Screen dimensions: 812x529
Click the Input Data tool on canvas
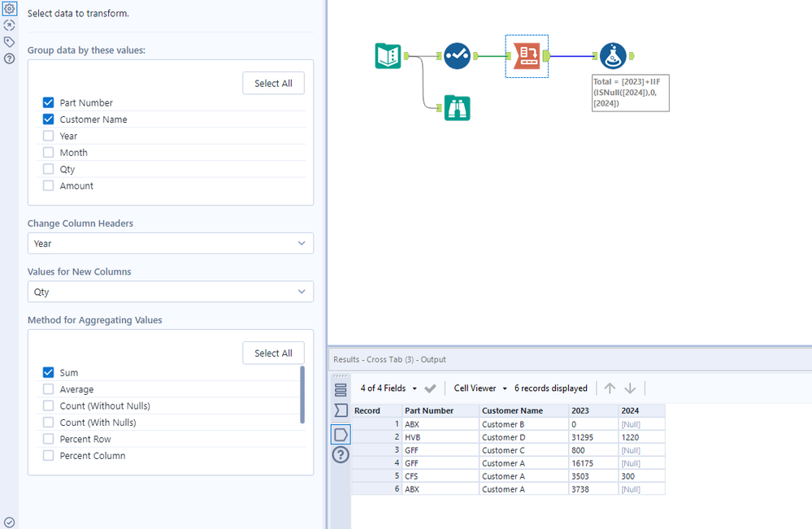388,55
